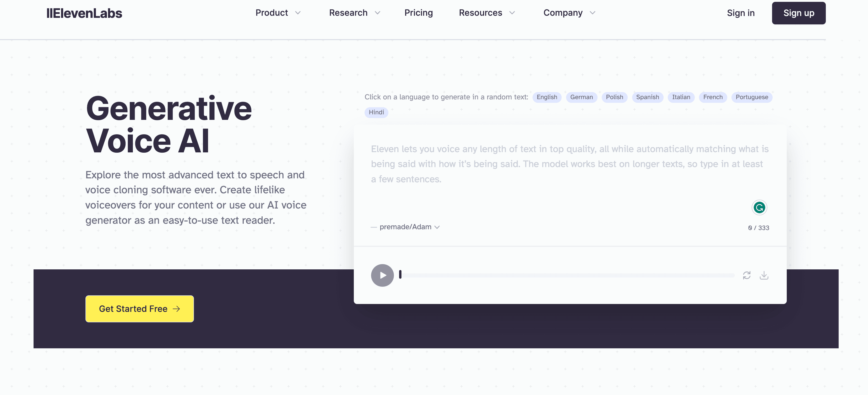The height and width of the screenshot is (395, 868).
Task: Click the audio progress track bar
Action: pyautogui.click(x=567, y=275)
